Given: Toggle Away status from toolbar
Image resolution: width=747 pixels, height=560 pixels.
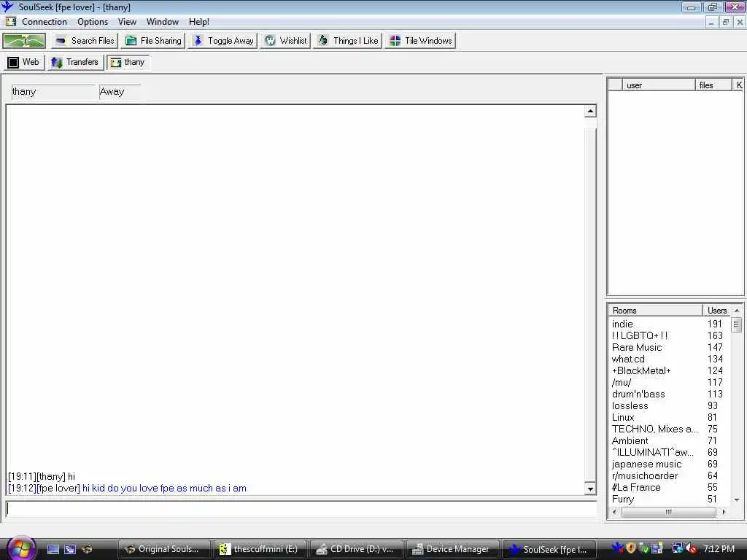Looking at the screenshot, I should [222, 41].
